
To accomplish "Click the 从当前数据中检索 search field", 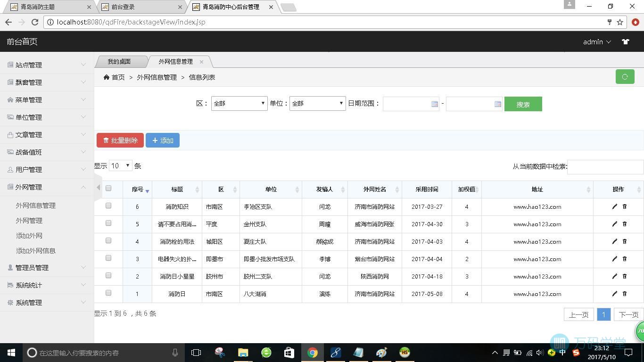I will coord(605,167).
